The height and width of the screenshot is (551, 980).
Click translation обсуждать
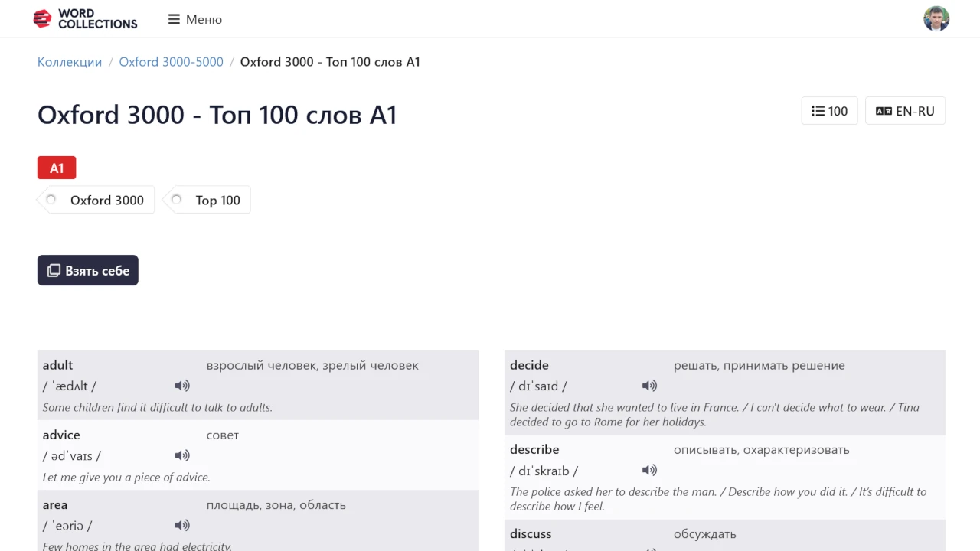[705, 533]
